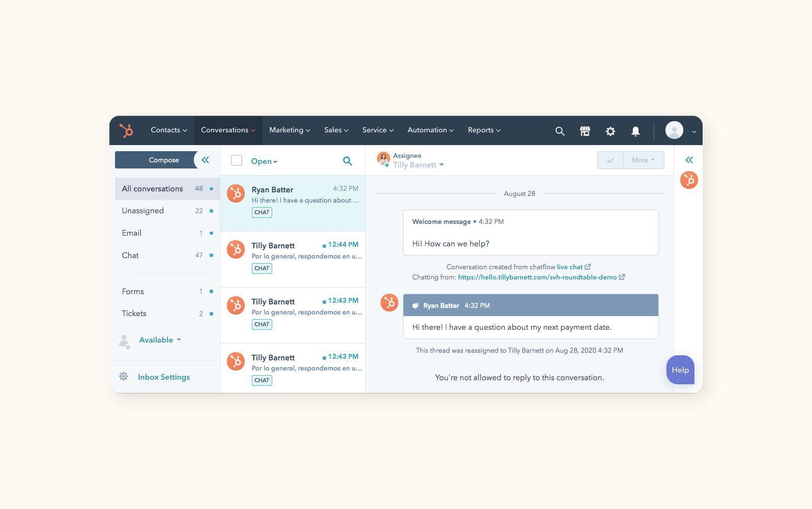Select Unassigned conversations view

(167, 211)
